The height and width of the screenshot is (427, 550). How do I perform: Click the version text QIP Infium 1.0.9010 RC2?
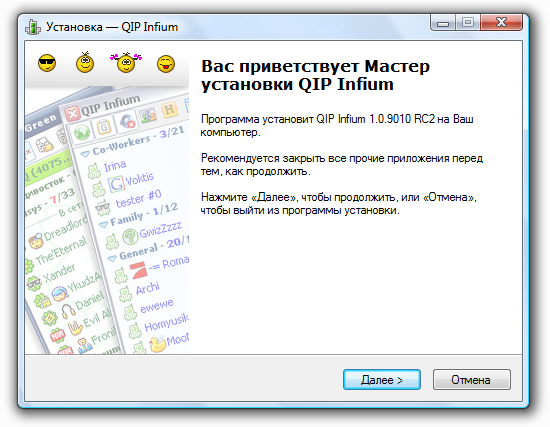point(375,119)
